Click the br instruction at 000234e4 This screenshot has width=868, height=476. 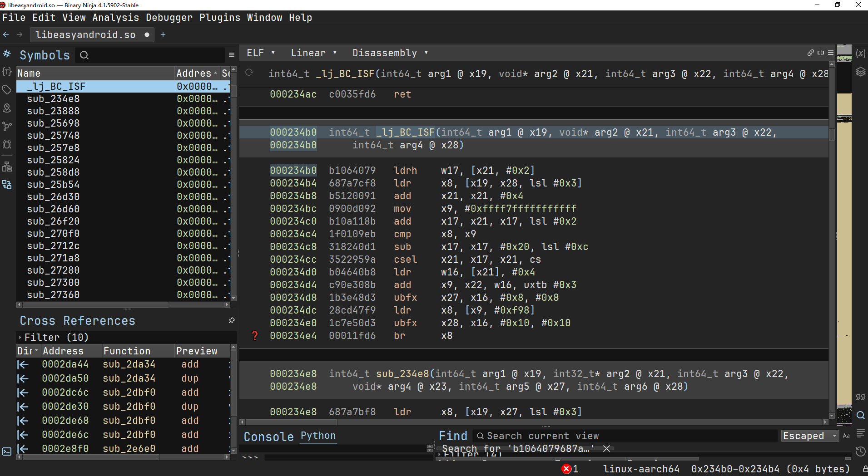399,335
